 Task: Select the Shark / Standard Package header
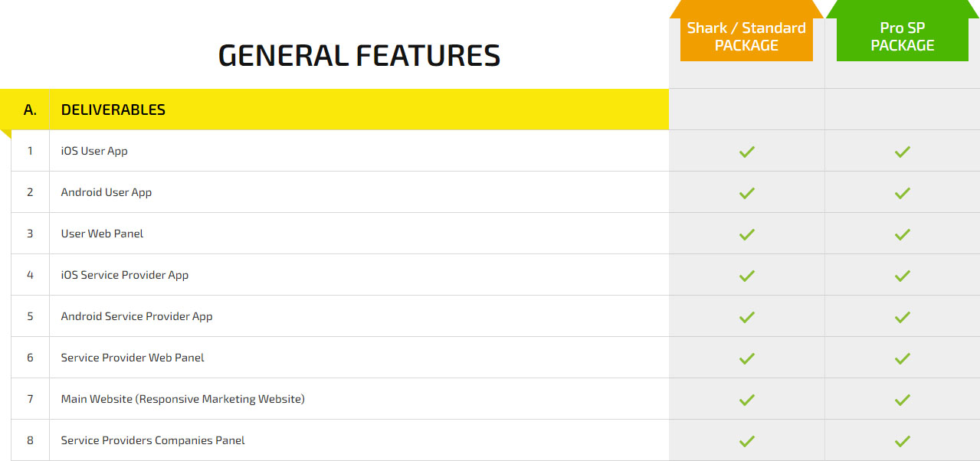pyautogui.click(x=746, y=37)
